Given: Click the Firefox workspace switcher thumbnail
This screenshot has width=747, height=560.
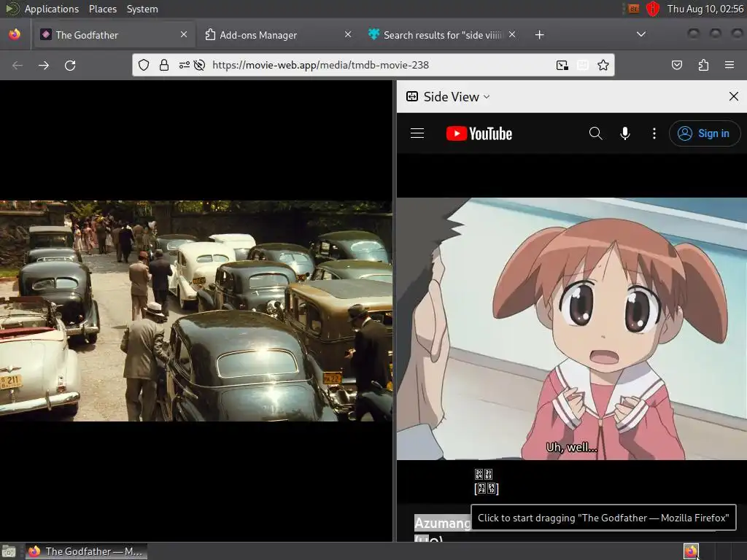Looking at the screenshot, I should tap(691, 551).
